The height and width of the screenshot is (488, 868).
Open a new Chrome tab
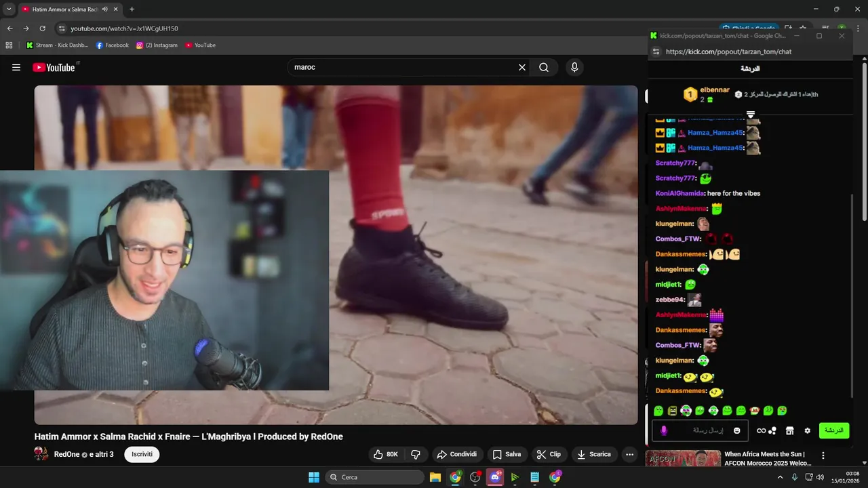click(132, 9)
